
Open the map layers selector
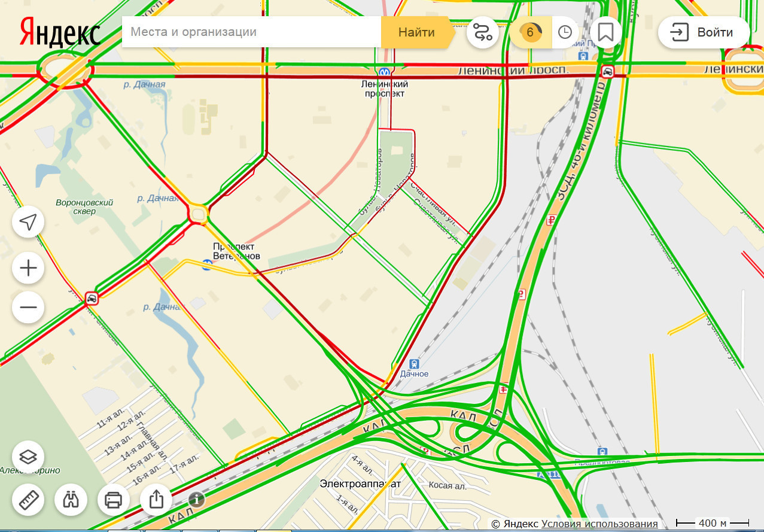pos(28,457)
